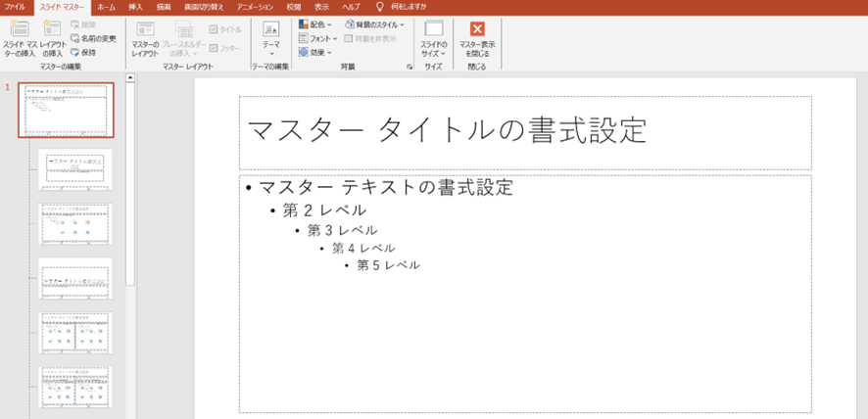Click スライドマスターの挿入 icon
868x419 pixels.
19,30
